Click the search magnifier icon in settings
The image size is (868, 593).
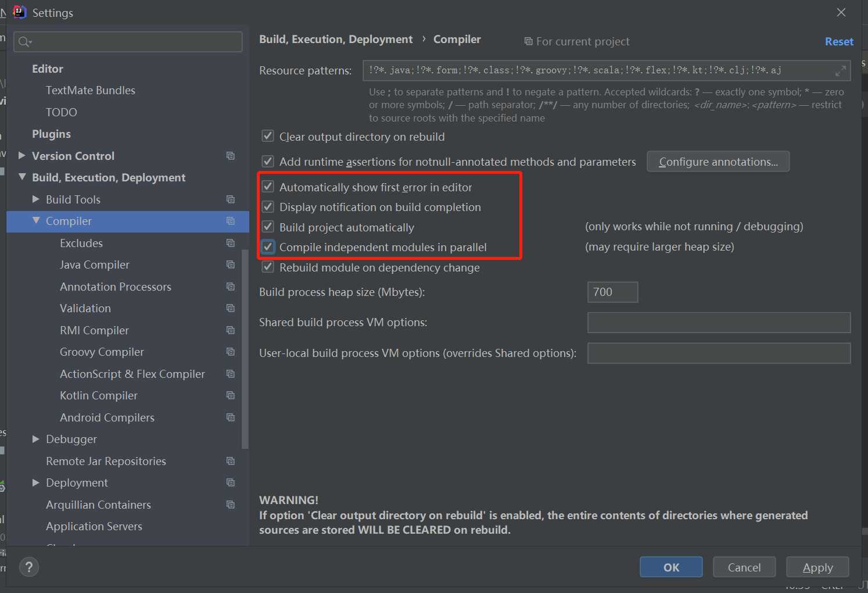[24, 42]
